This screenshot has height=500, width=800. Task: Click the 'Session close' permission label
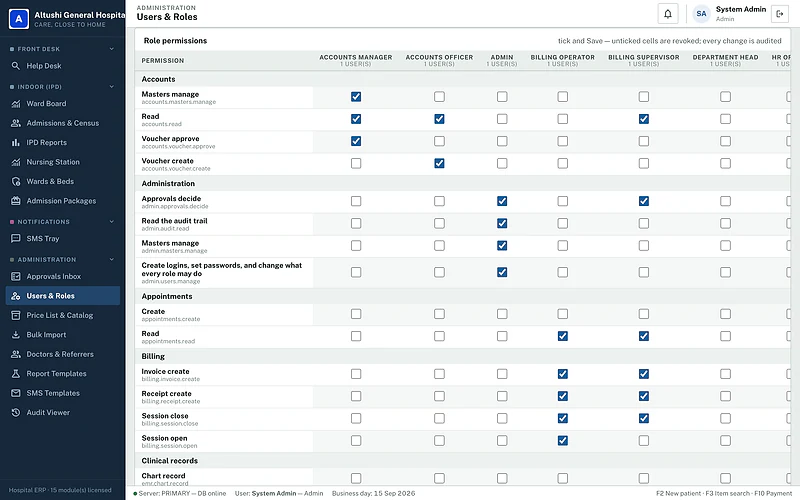(165, 416)
